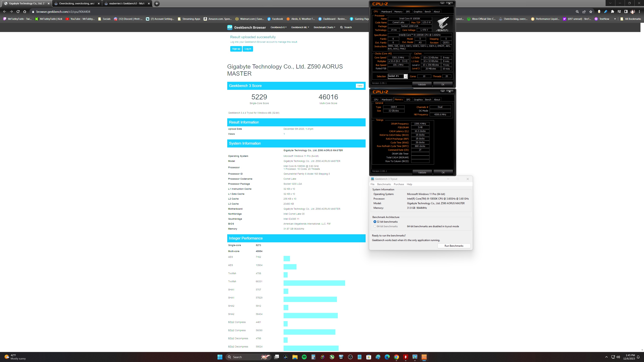Click Run Benchmarks button
This screenshot has width=644, height=362.
(x=454, y=246)
